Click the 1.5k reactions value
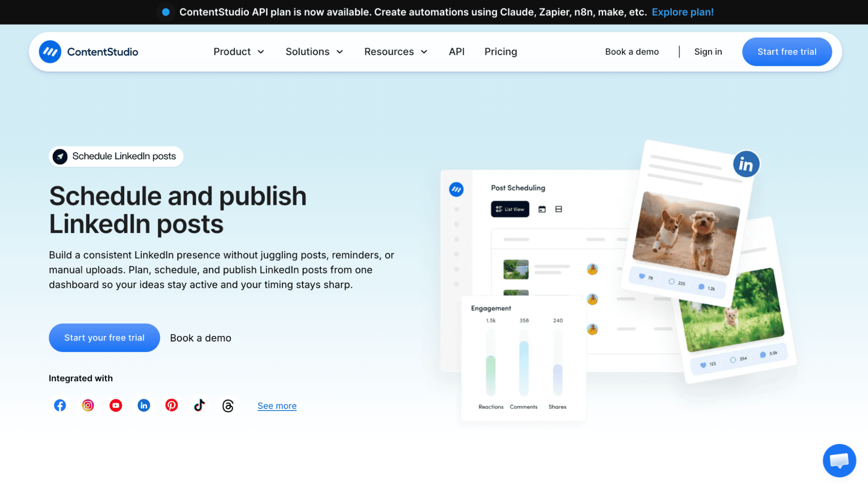The image size is (868, 490). point(491,321)
